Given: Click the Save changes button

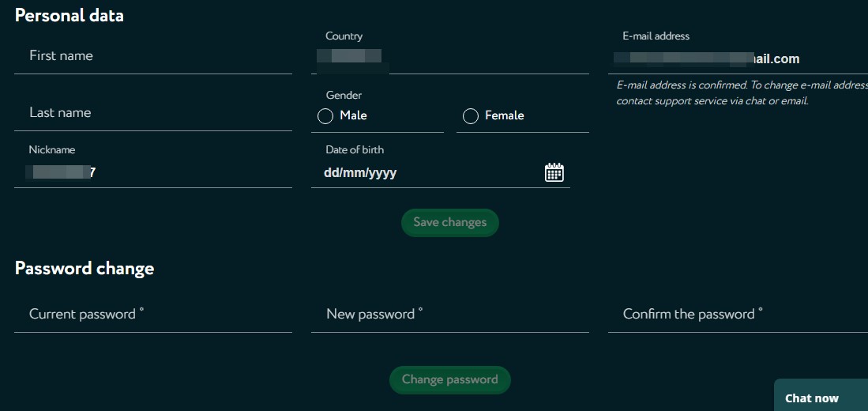Looking at the screenshot, I should click(450, 223).
